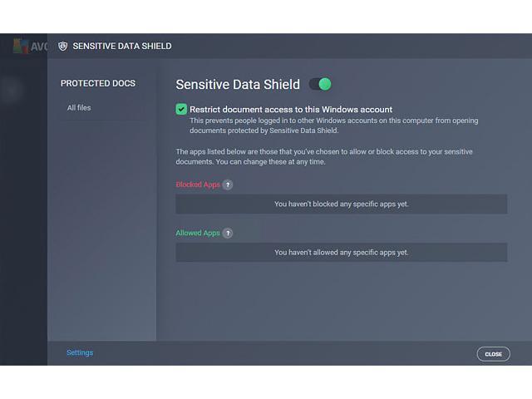The image size is (532, 399).
Task: Click the empty allowed apps list box
Action: 341,253
